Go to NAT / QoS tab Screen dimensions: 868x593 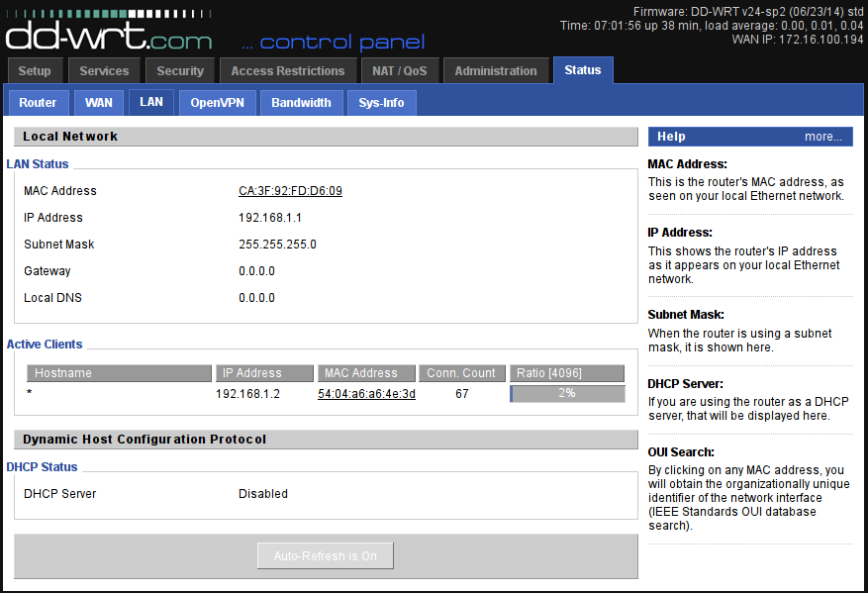click(x=400, y=71)
